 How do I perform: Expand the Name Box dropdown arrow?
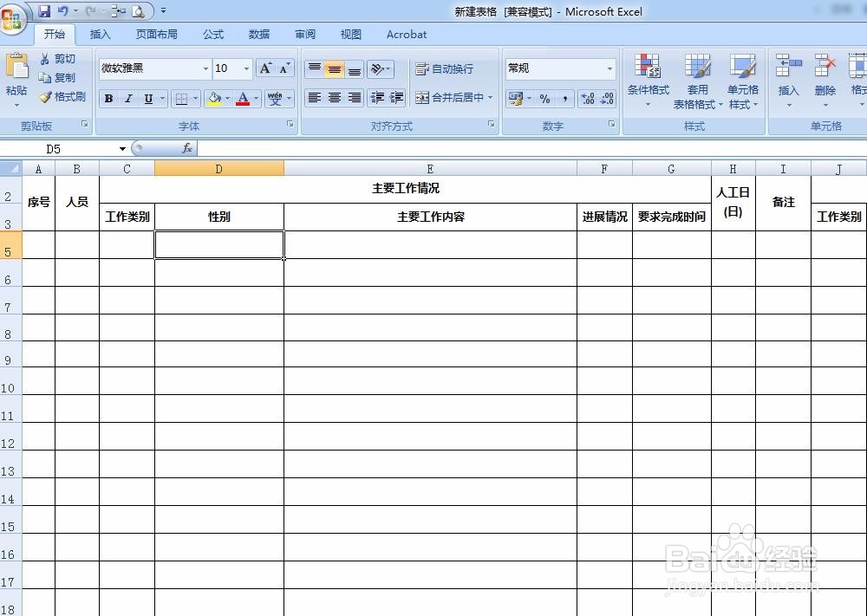[x=122, y=149]
